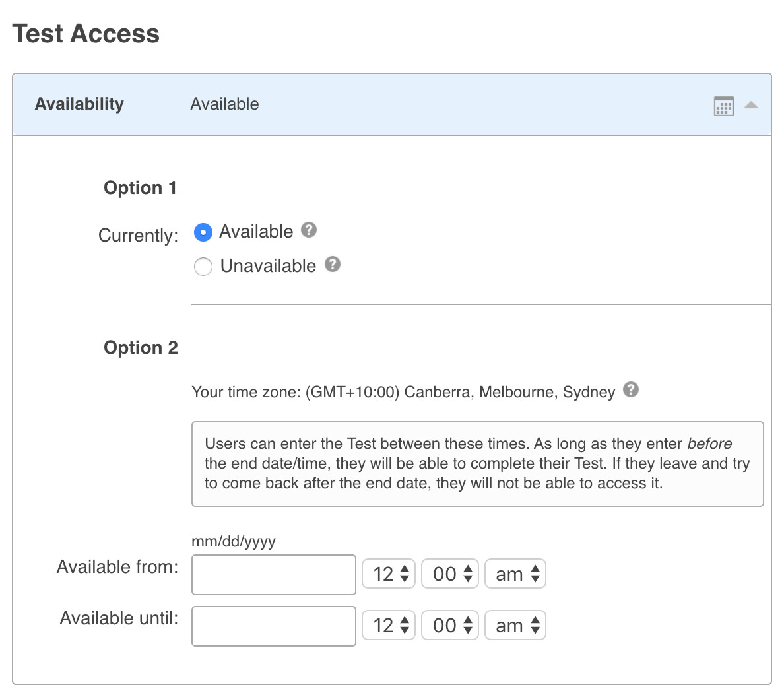Click the Available from date field
This screenshot has width=784, height=693.
point(273,574)
